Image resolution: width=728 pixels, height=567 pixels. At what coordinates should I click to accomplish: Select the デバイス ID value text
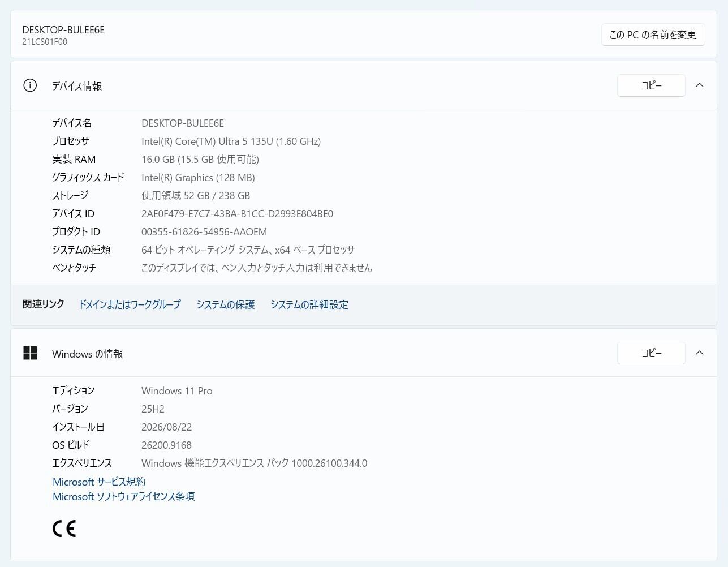click(238, 214)
